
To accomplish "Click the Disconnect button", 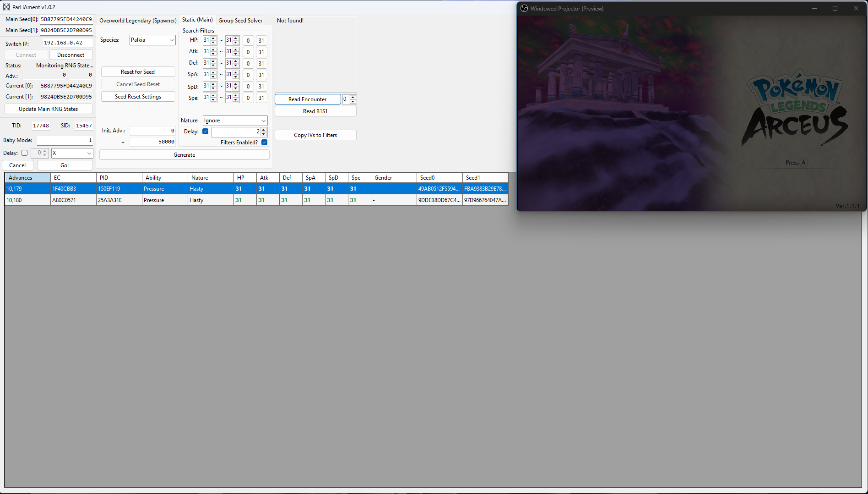I will (71, 55).
